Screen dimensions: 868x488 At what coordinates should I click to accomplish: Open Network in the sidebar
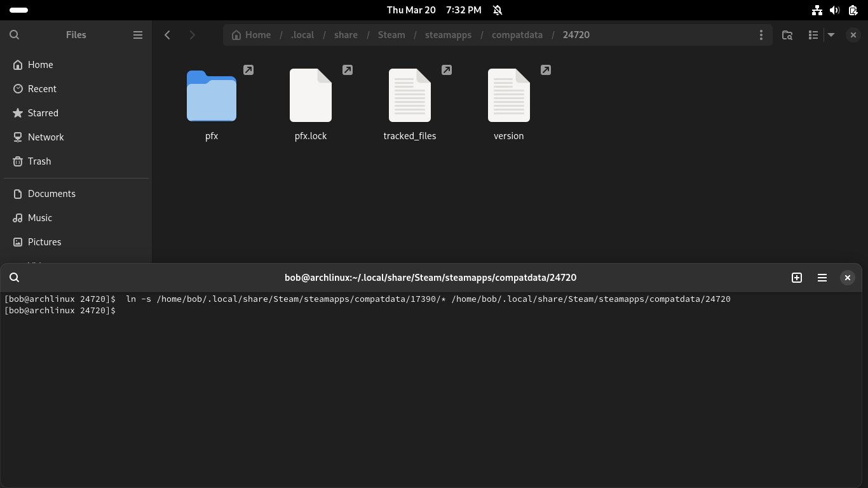click(x=76, y=137)
